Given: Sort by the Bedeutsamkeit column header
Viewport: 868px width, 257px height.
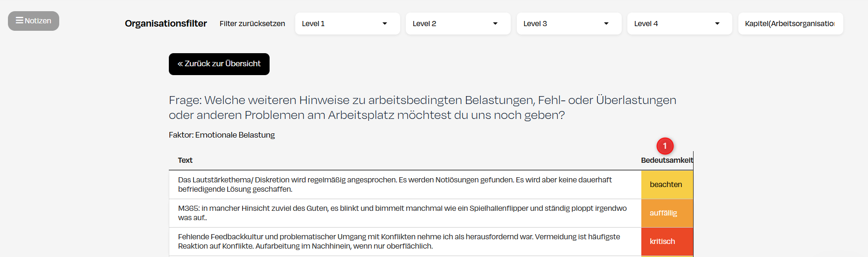Looking at the screenshot, I should (x=667, y=160).
